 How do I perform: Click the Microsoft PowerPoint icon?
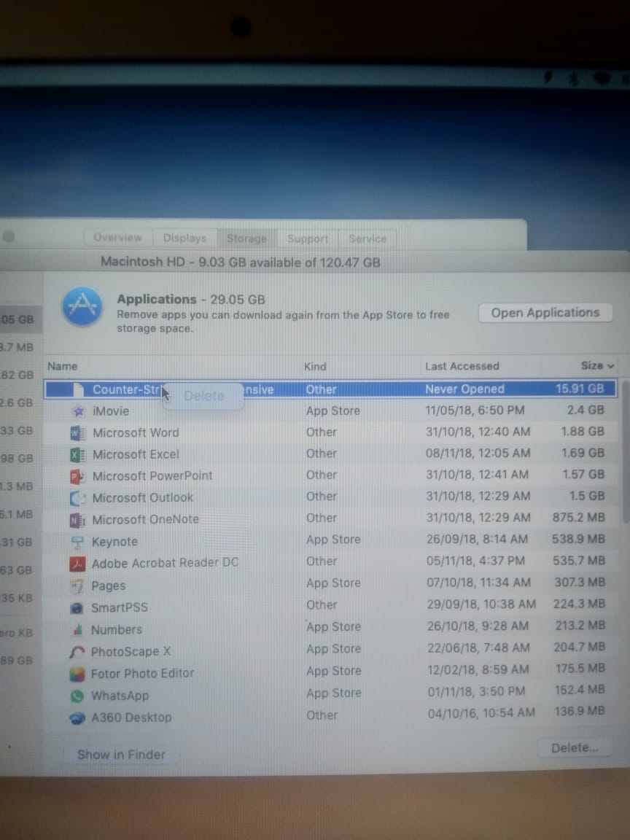[78, 476]
